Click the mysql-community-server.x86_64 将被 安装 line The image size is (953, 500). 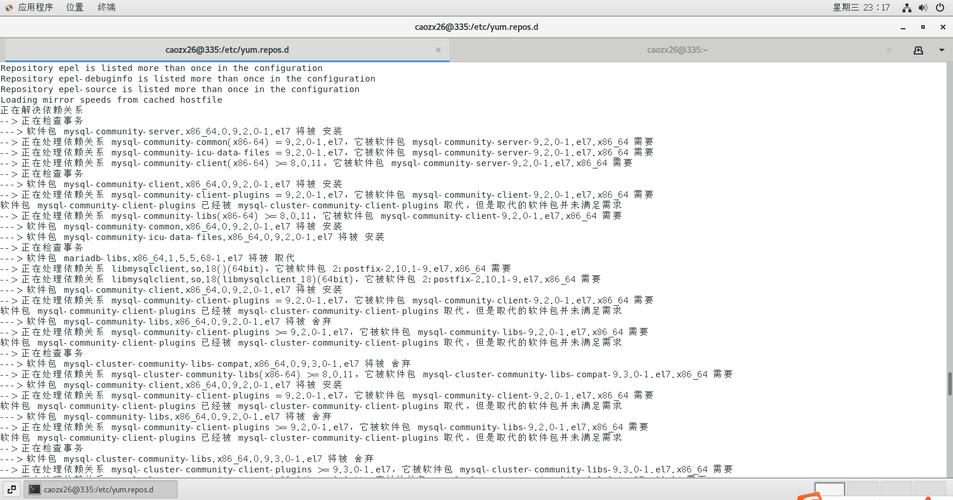point(171,131)
